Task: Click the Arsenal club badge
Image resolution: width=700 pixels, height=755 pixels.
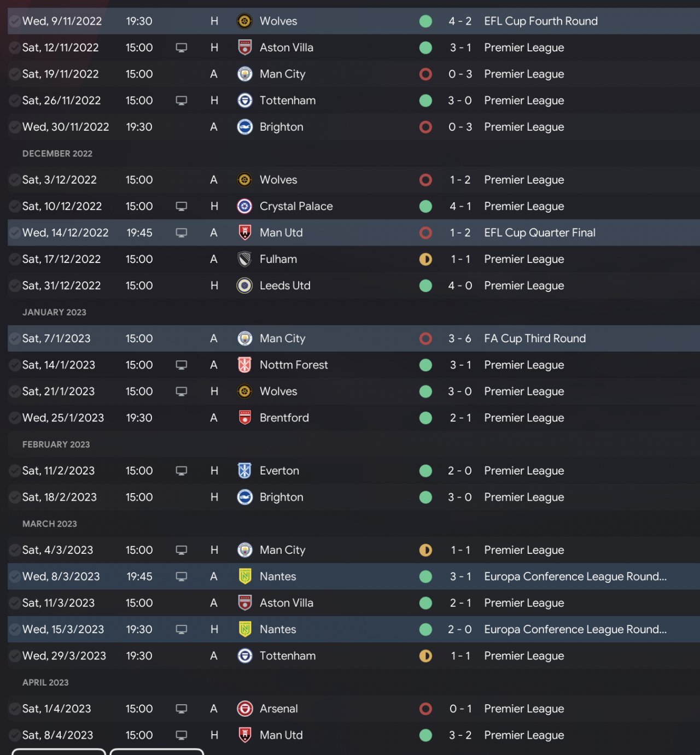Action: pos(244,709)
